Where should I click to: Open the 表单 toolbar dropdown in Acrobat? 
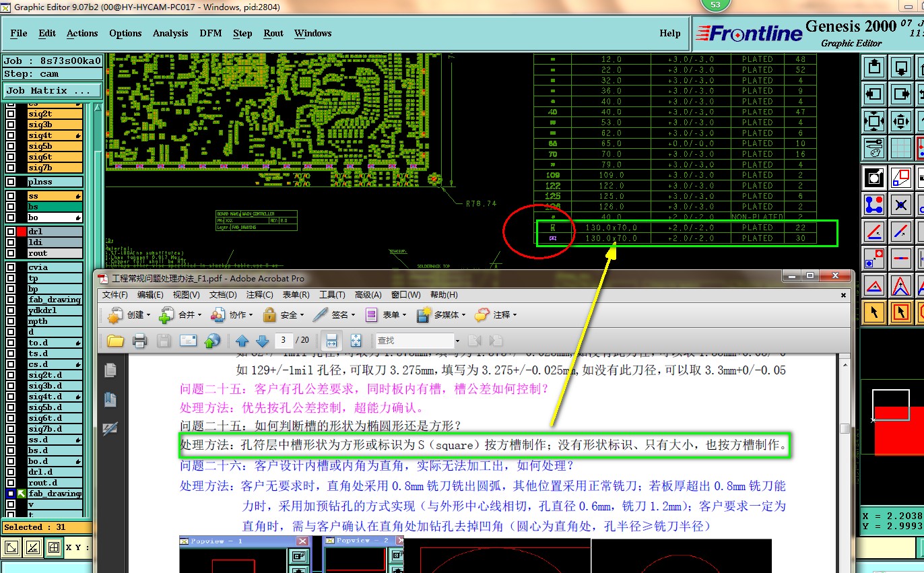(x=386, y=314)
